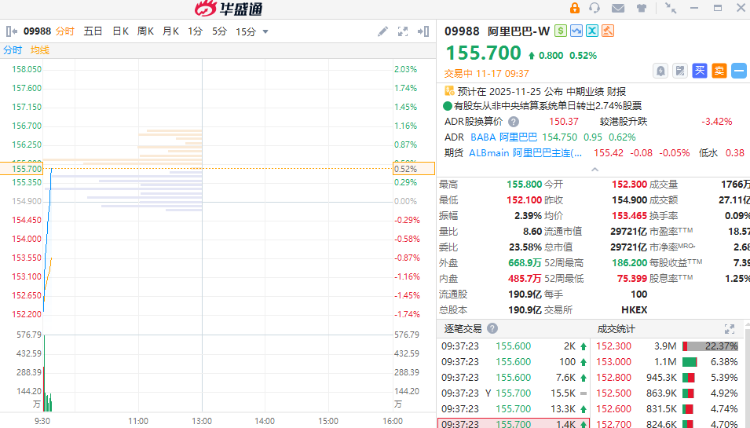Toggle the 分时 line indicator below toolbar
The height and width of the screenshot is (428, 750).
pyautogui.click(x=13, y=50)
